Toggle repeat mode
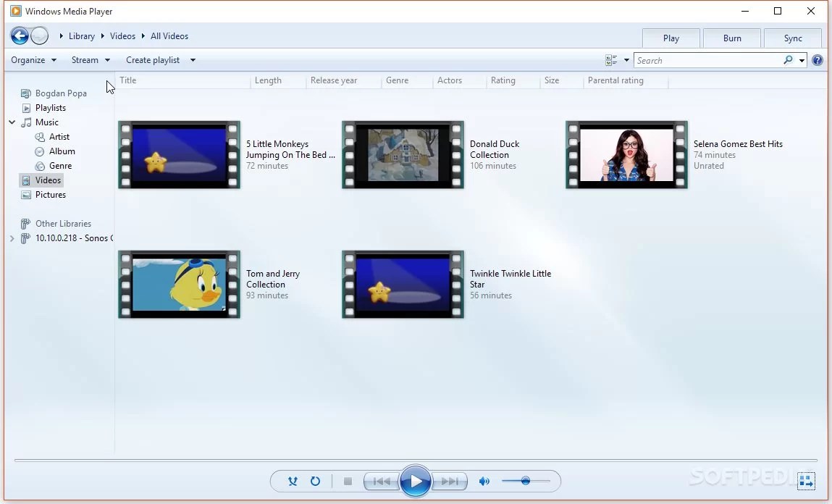This screenshot has height=504, width=832. 315,481
